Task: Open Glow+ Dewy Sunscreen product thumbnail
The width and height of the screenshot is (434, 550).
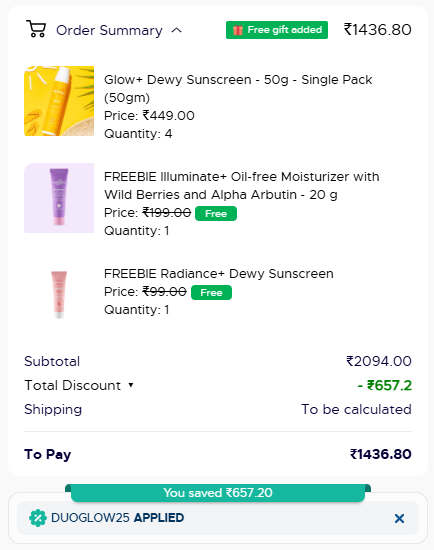Action: [x=59, y=101]
